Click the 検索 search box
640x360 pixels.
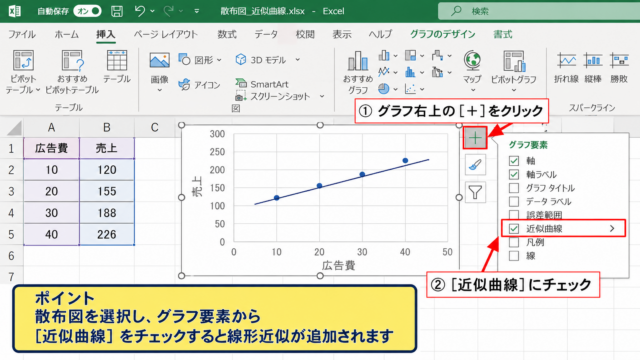tap(539, 11)
